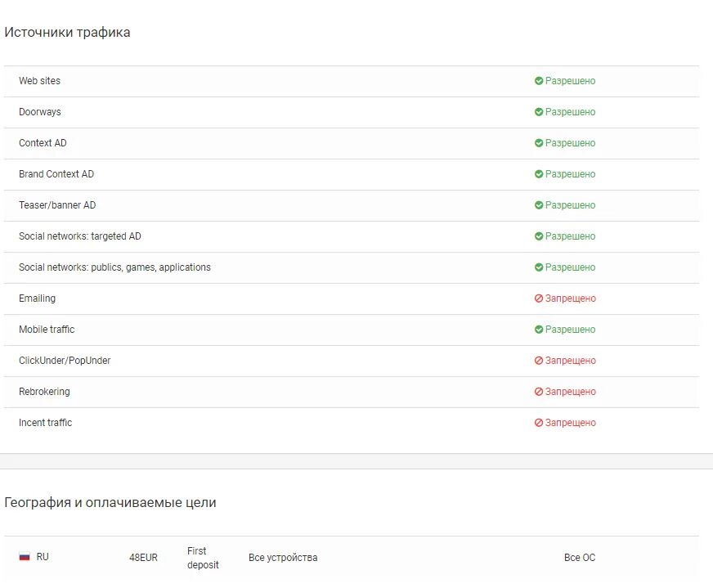Image resolution: width=713 pixels, height=588 pixels.
Task: Click the Все ОС operating systems text
Action: 580,558
